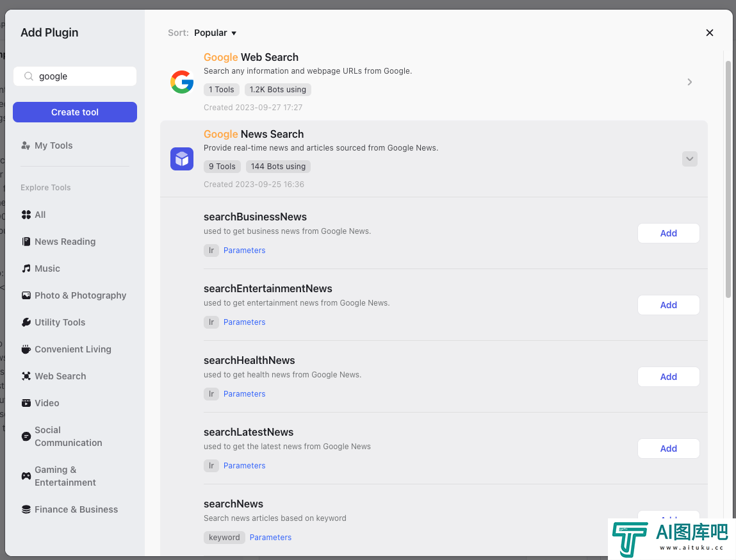Click the Photo & Photography picture icon
Image resolution: width=736 pixels, height=560 pixels.
pyautogui.click(x=26, y=295)
